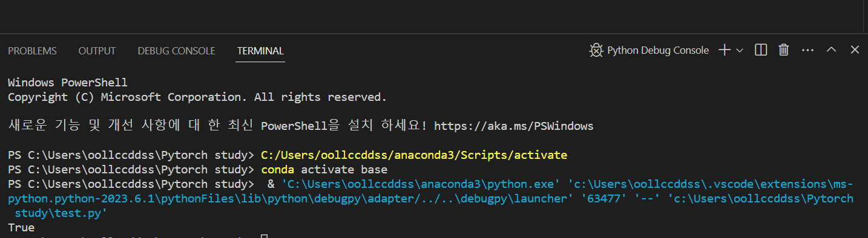The image size is (868, 238).
Task: Select the Python Debug Console terminal label
Action: 658,51
